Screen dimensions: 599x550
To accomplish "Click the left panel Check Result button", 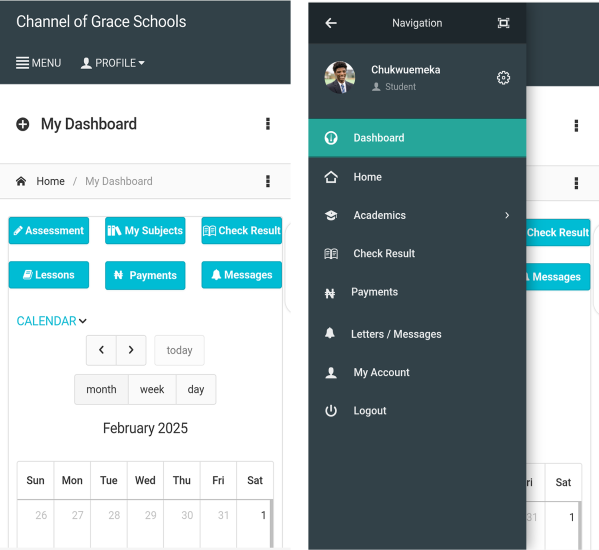I will point(242,231).
